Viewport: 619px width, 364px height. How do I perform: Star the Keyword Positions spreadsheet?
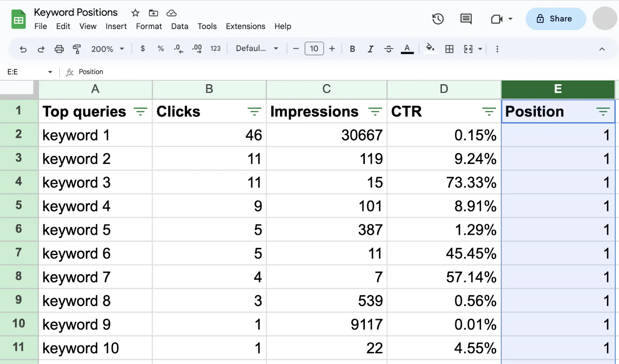[135, 13]
